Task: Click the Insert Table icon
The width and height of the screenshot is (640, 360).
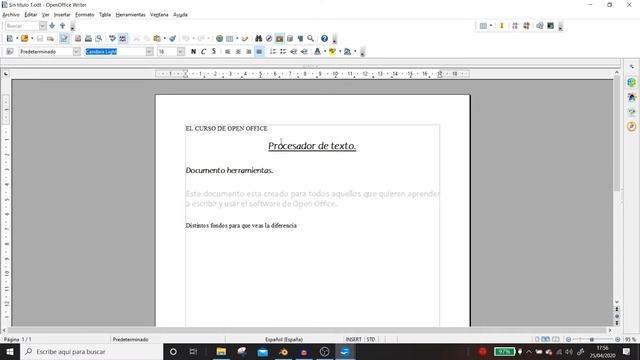Action: coord(230,38)
